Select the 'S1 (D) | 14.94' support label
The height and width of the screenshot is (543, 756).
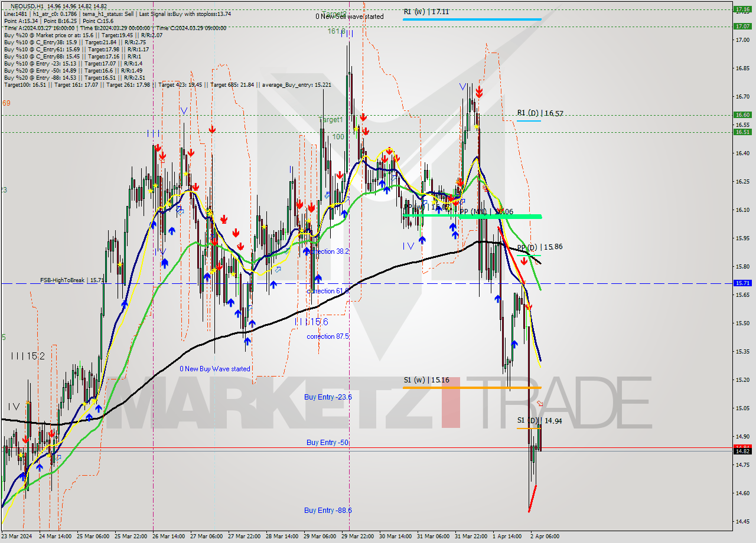[539, 421]
